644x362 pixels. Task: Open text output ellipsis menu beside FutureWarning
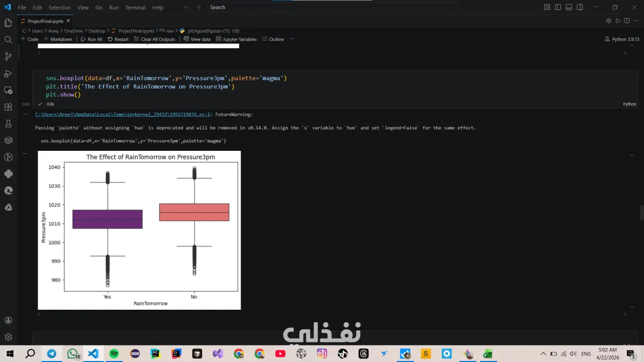[x=25, y=115]
